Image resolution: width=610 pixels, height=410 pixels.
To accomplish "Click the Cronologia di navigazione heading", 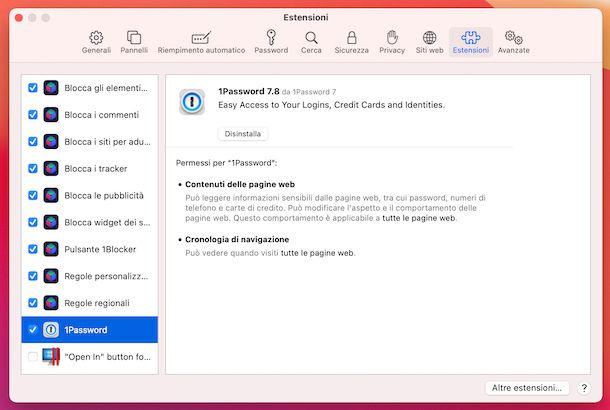I will (x=237, y=239).
